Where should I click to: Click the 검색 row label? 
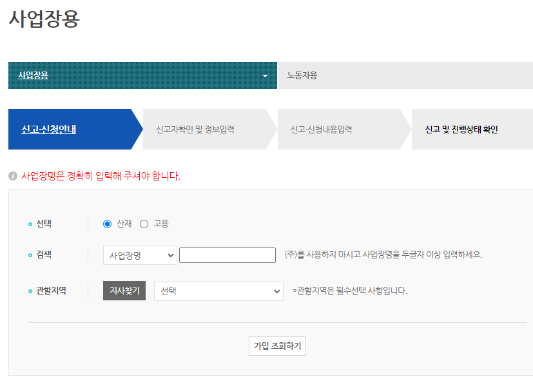tap(44, 255)
